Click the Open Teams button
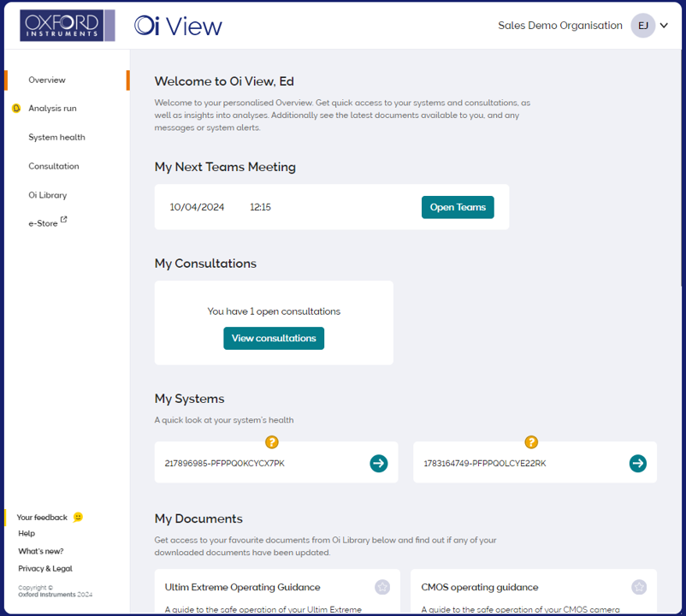This screenshot has width=686, height=616. [458, 207]
